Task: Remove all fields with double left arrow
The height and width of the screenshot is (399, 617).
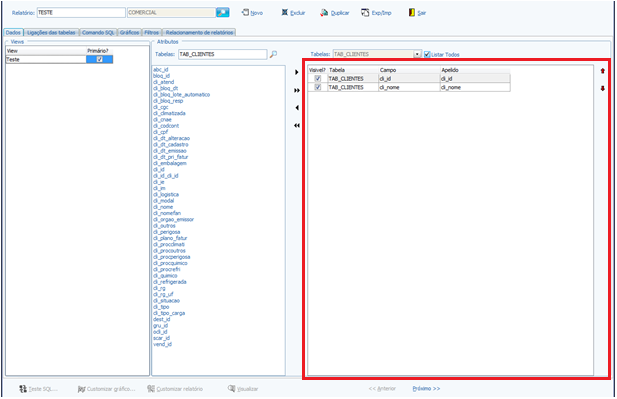Action: pos(297,126)
